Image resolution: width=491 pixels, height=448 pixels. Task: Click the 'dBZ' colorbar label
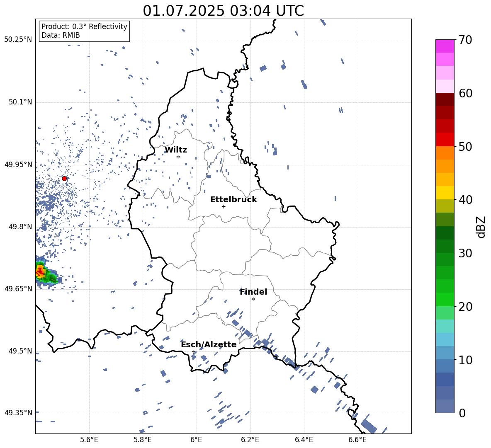[x=481, y=227]
